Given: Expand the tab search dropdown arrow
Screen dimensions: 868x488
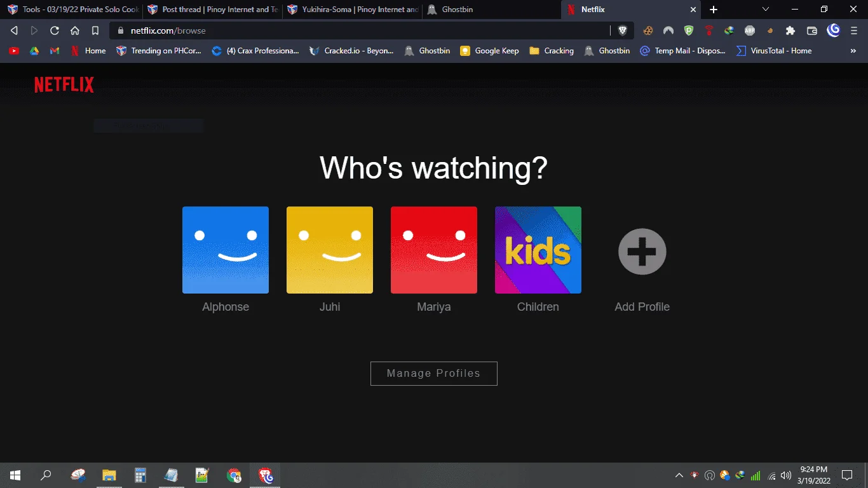Looking at the screenshot, I should point(766,10).
